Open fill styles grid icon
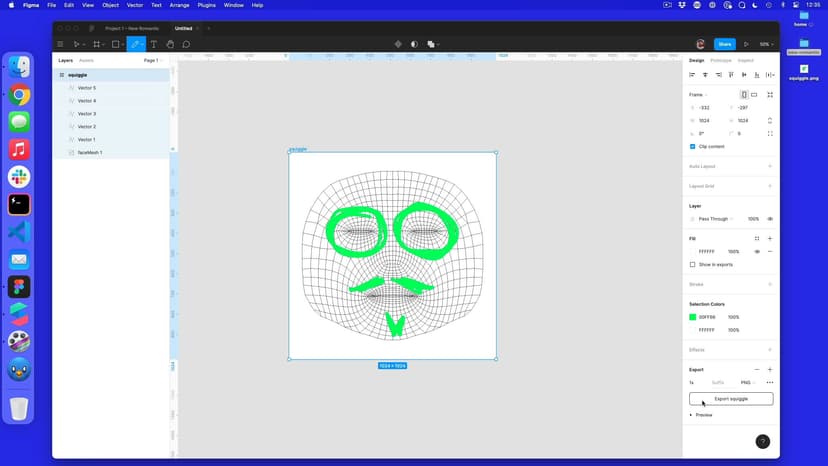 coord(757,238)
